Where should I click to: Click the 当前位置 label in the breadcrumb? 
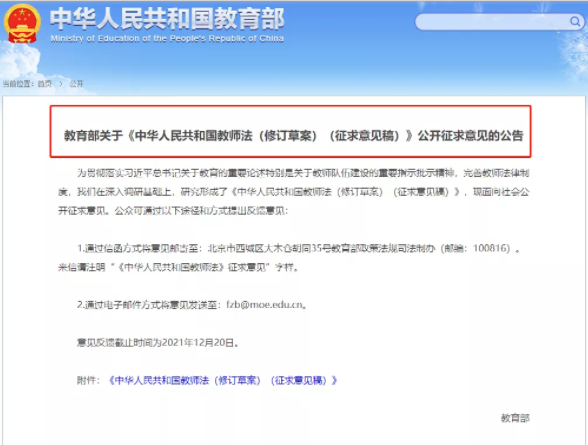[x=18, y=84]
